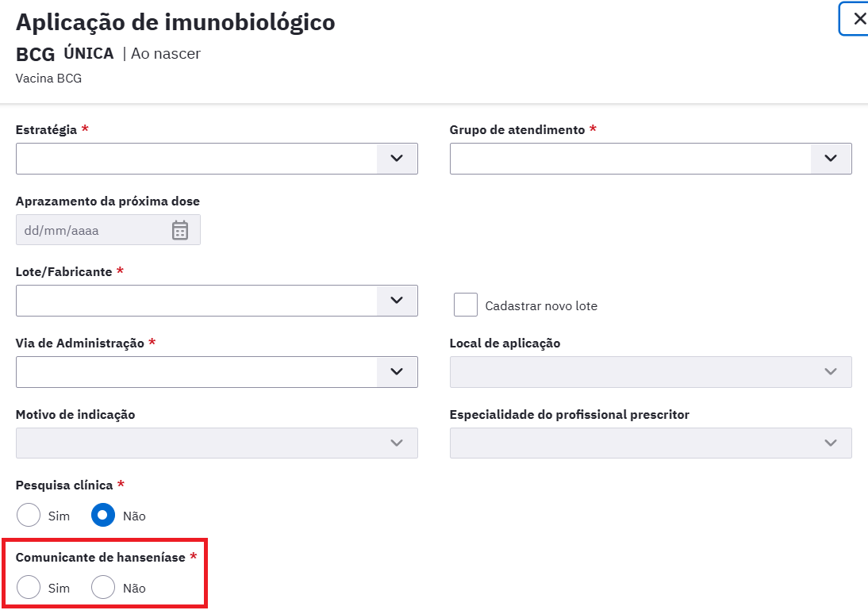This screenshot has height=614, width=868.
Task: Expand the Local de aplicação chevron
Action: (x=831, y=372)
